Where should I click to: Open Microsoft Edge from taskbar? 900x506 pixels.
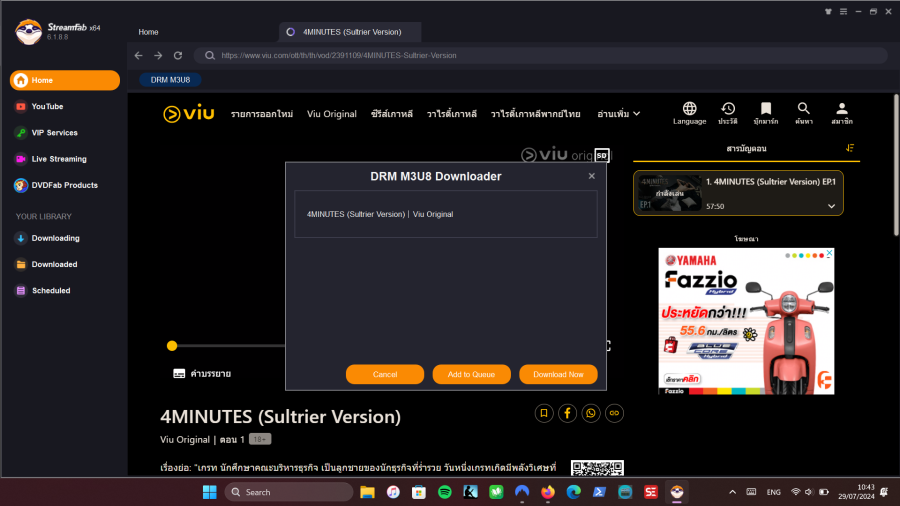click(x=574, y=492)
